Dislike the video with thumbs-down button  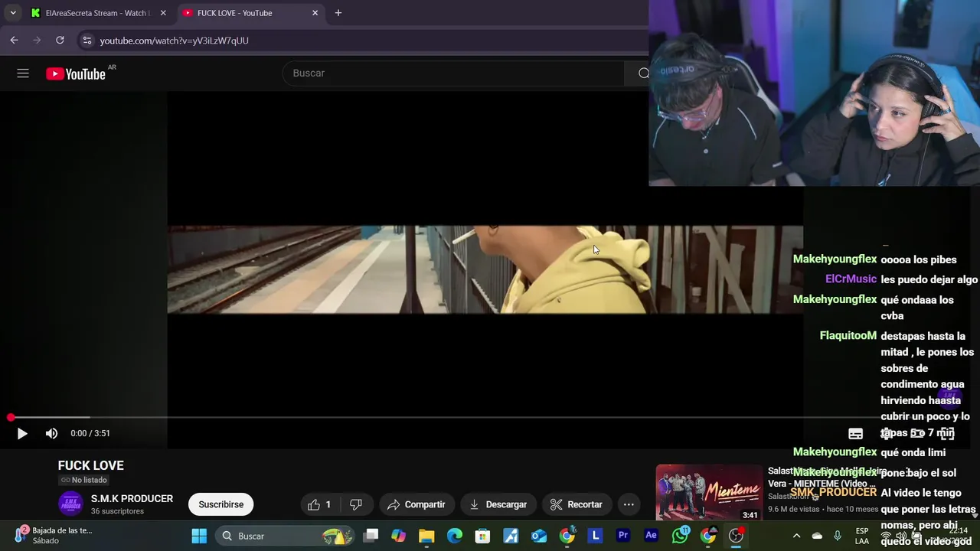click(355, 504)
